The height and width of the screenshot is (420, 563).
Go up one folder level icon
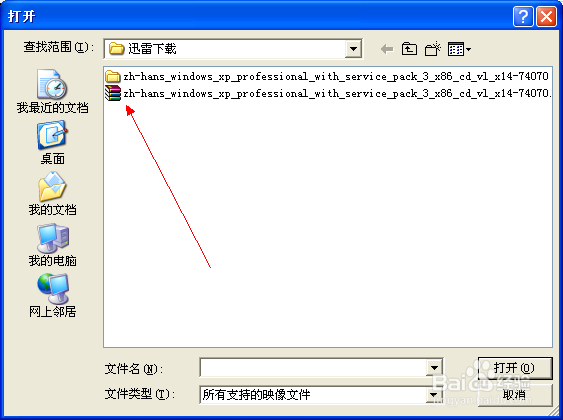tap(409, 49)
